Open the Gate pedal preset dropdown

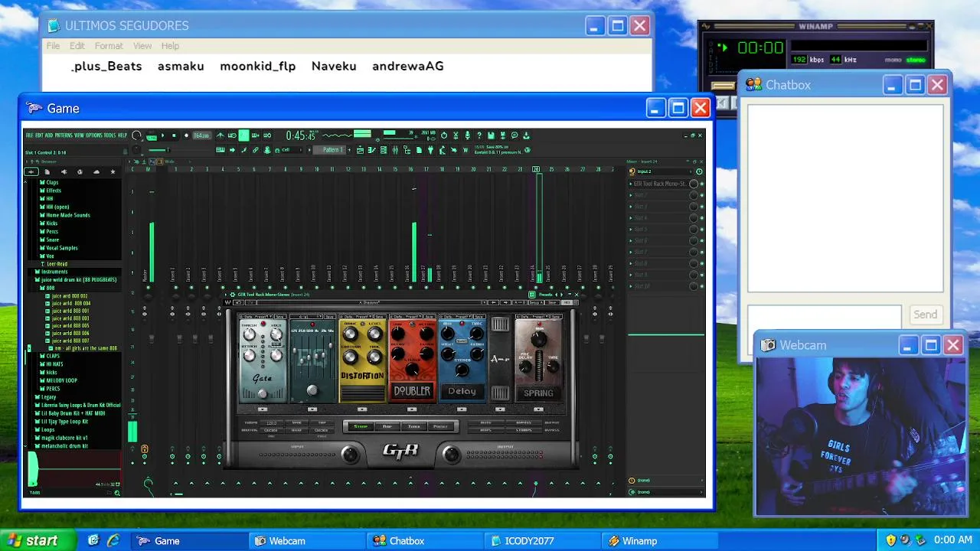click(x=256, y=316)
